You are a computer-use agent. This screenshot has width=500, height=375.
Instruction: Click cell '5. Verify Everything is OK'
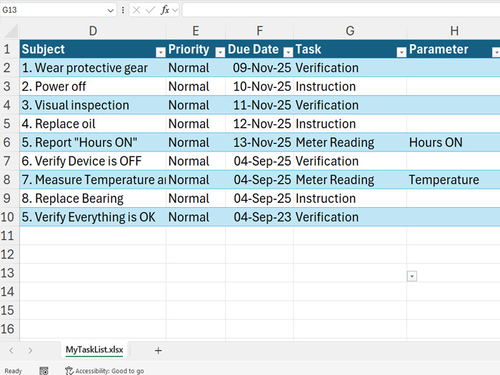pyautogui.click(x=93, y=217)
